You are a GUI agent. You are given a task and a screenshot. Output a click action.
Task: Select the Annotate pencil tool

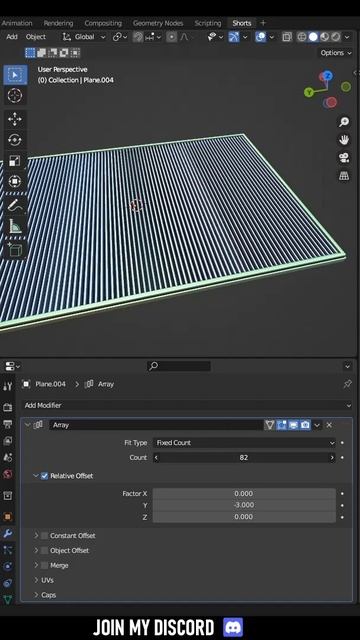pos(15,205)
